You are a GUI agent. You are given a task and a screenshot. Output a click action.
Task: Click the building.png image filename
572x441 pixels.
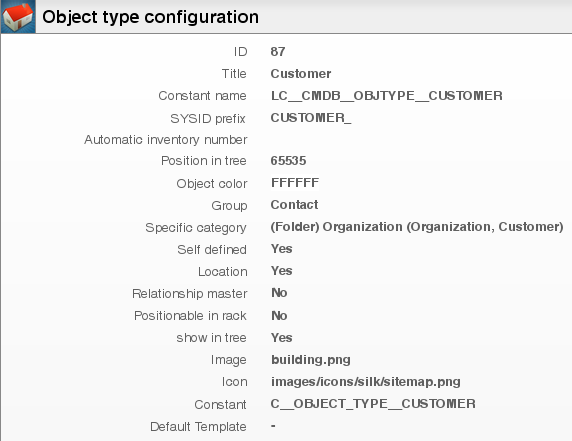click(x=311, y=360)
